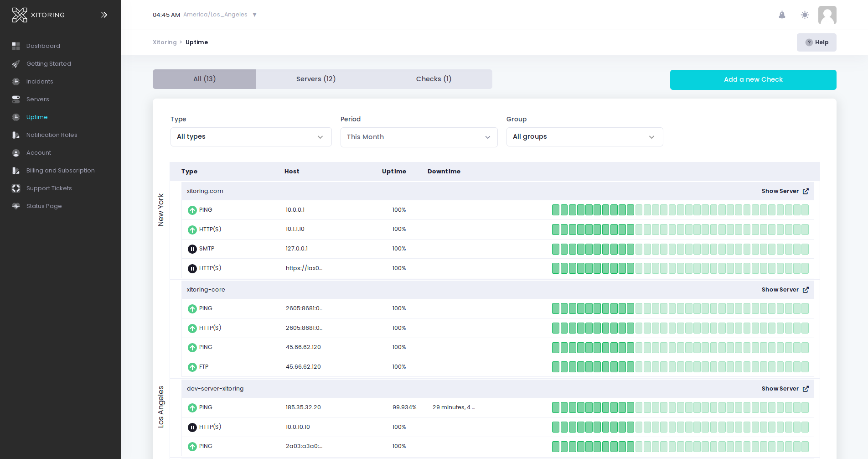Open xitoring.com server external-link icon

(806, 191)
